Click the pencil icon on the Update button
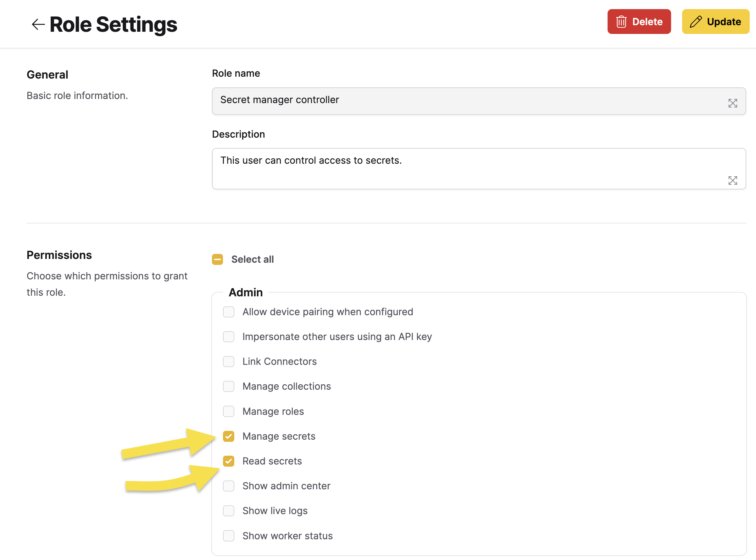 click(696, 22)
